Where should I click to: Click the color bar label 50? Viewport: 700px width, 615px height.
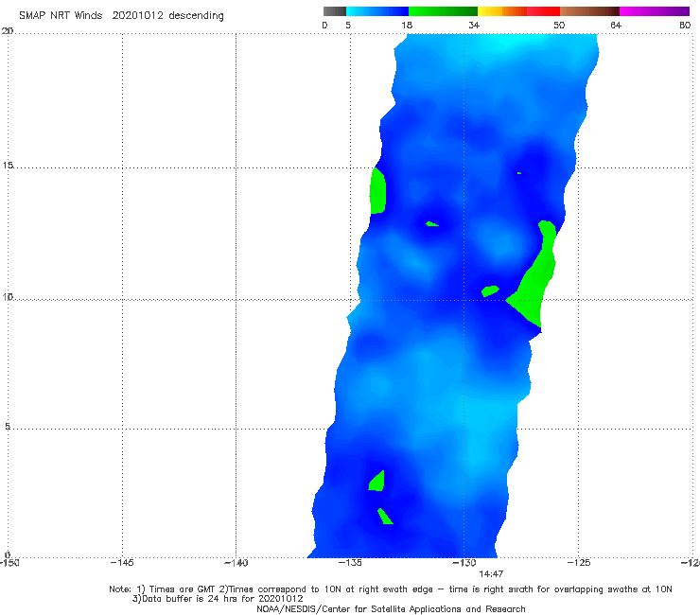(559, 26)
